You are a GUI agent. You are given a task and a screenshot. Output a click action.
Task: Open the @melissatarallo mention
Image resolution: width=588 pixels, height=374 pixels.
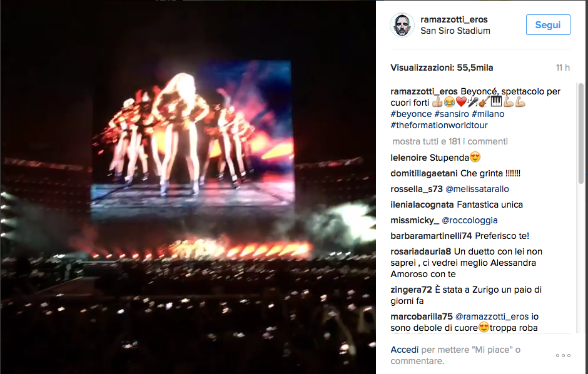(477, 189)
